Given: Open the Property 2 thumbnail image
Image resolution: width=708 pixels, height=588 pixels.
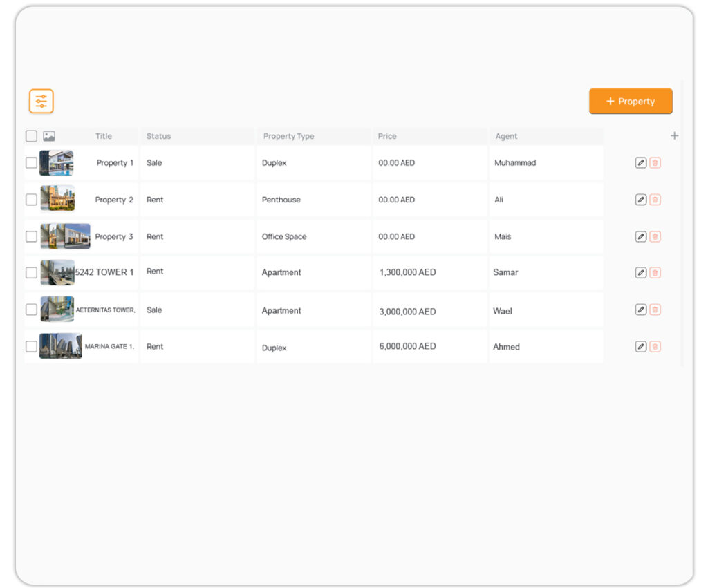Looking at the screenshot, I should (x=57, y=198).
